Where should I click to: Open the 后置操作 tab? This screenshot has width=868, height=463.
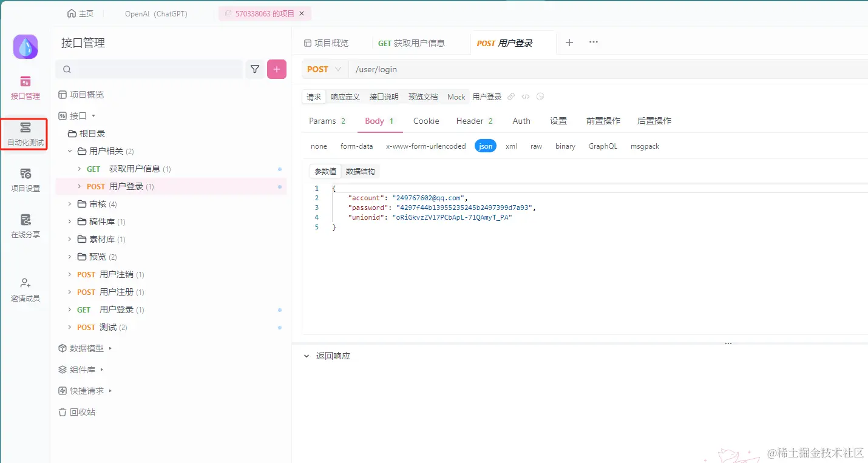point(654,121)
